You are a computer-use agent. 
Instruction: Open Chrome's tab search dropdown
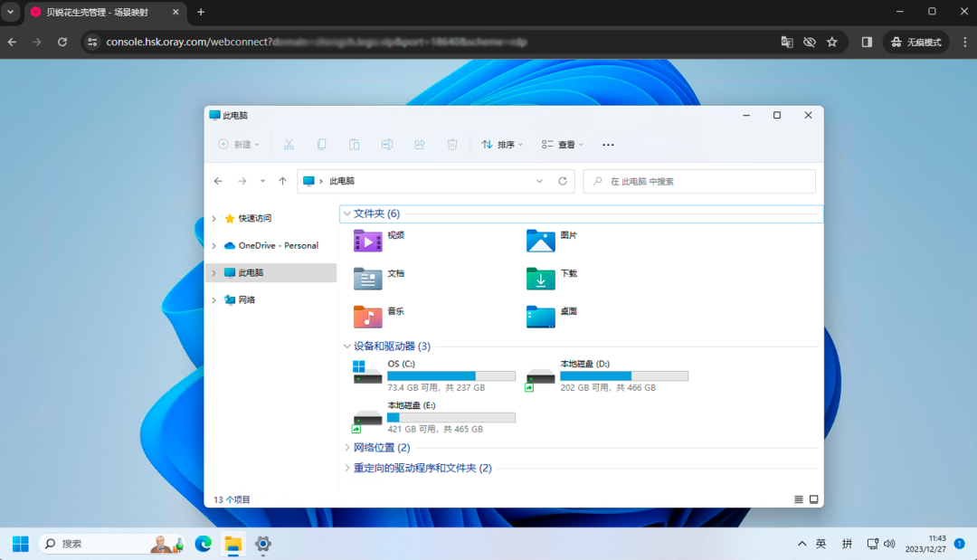pos(10,13)
